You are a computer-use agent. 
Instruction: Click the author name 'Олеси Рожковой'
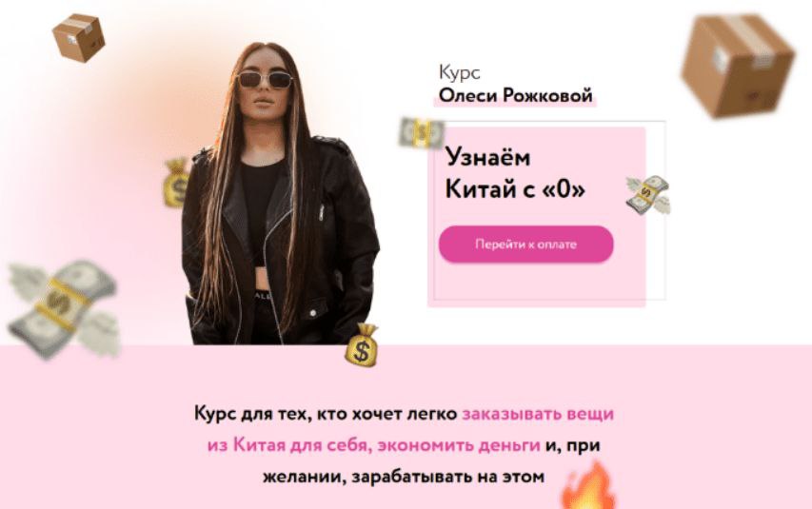pyautogui.click(x=515, y=96)
